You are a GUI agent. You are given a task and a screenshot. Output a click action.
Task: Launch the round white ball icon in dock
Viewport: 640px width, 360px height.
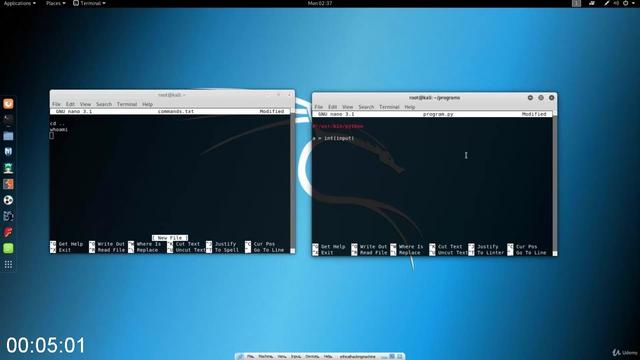pyautogui.click(x=8, y=200)
